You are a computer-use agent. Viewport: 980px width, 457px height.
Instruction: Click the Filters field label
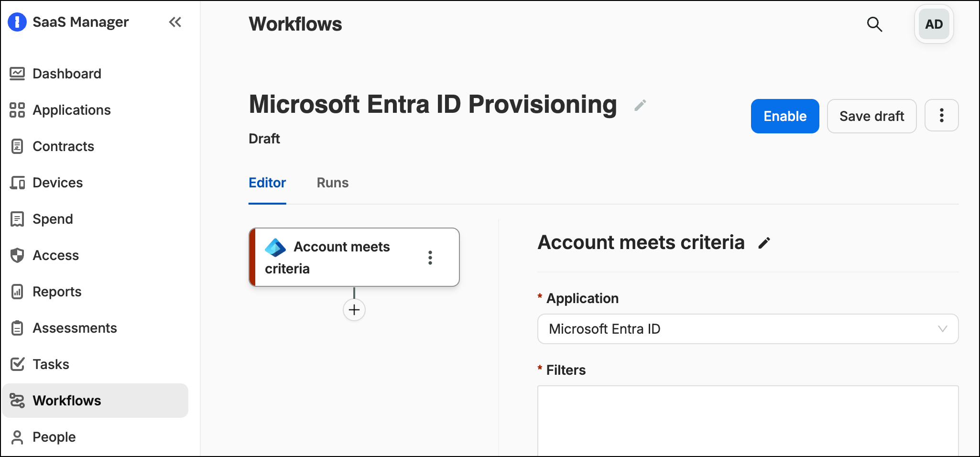click(x=566, y=370)
